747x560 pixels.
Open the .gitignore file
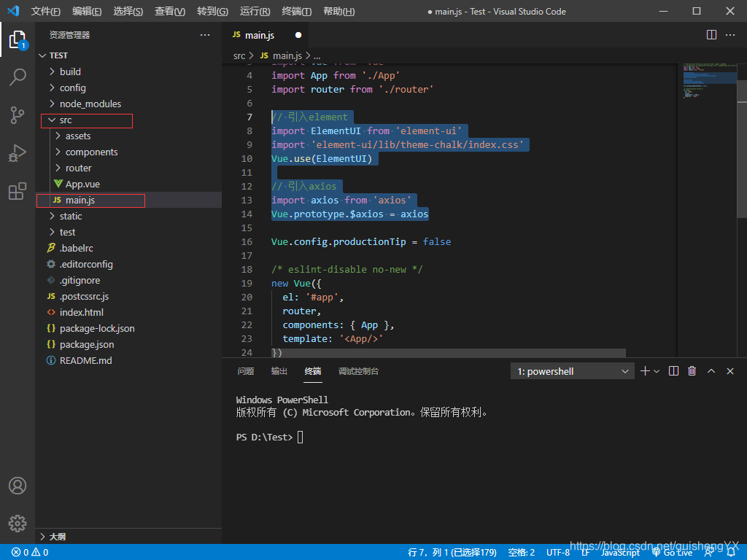pyautogui.click(x=80, y=281)
